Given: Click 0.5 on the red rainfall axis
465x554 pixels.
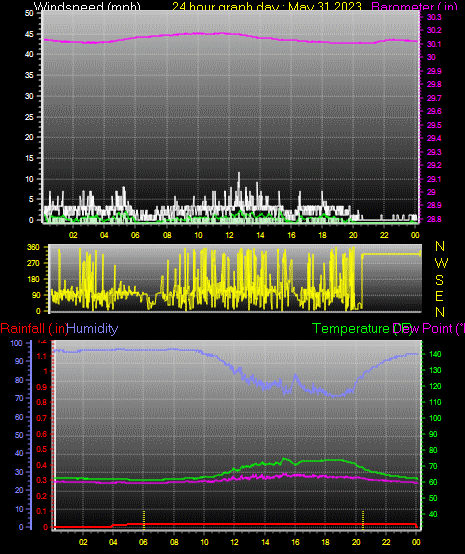Looking at the screenshot, I should [42, 449].
